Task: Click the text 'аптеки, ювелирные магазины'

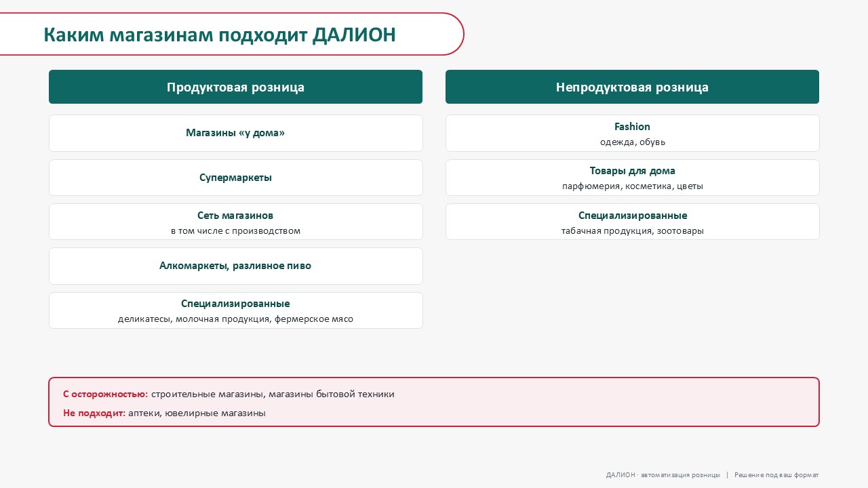Action: (x=197, y=413)
